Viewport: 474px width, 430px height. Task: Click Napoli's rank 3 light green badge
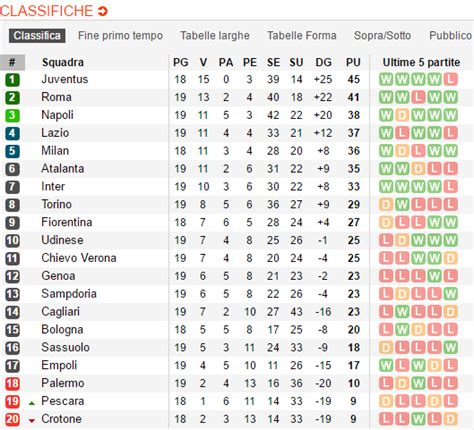point(12,115)
